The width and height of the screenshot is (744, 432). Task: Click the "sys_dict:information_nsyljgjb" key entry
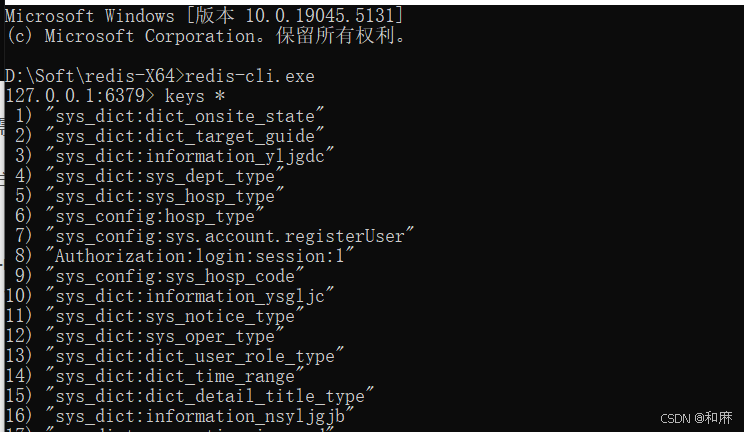(200, 416)
